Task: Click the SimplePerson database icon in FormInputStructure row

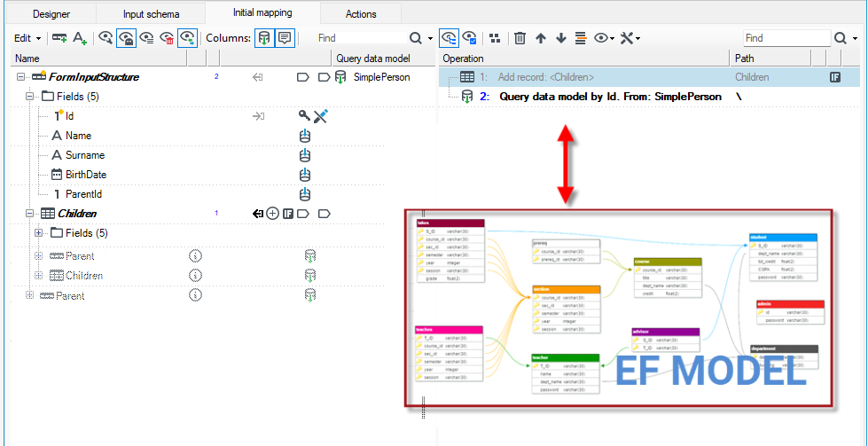Action: coord(341,77)
